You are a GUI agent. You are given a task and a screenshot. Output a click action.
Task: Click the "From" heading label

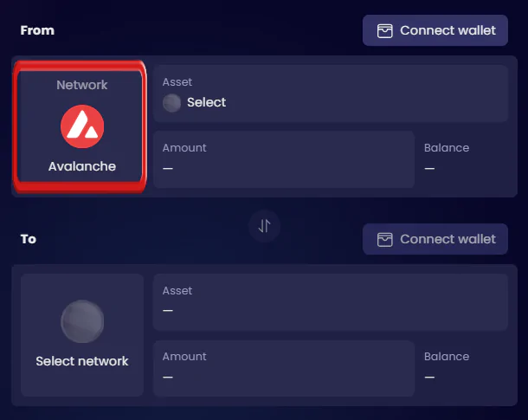[37, 30]
